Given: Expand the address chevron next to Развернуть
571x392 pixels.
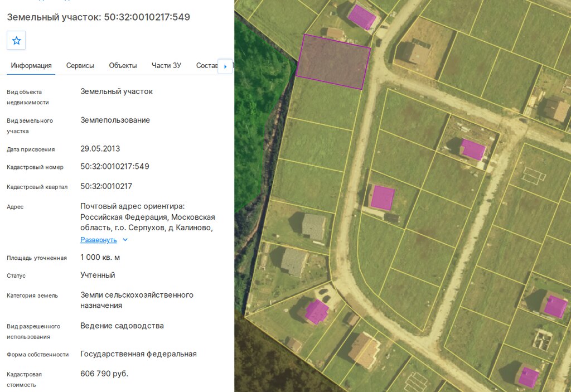Looking at the screenshot, I should (125, 240).
